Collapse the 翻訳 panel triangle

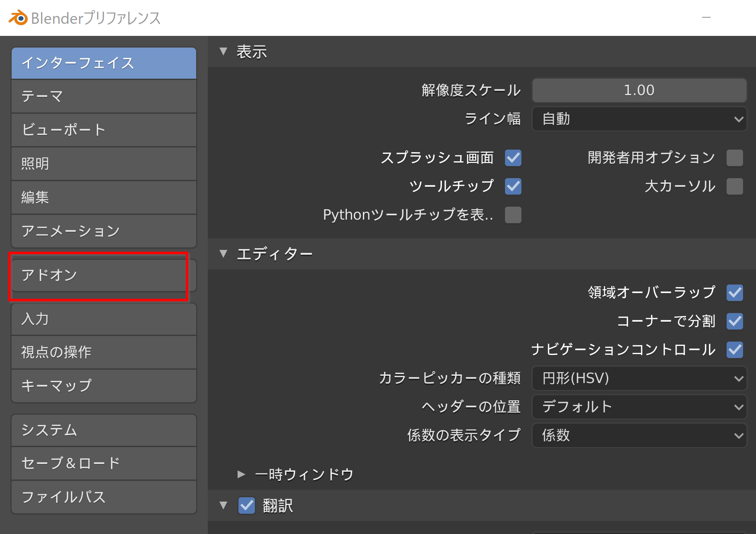(x=223, y=505)
